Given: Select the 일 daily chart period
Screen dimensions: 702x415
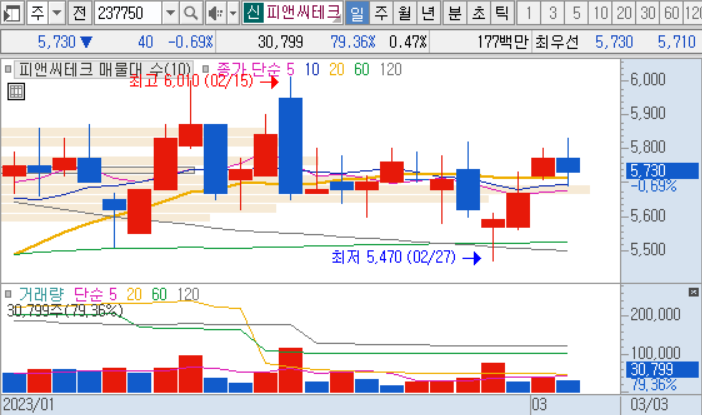Looking at the screenshot, I should click(357, 13).
